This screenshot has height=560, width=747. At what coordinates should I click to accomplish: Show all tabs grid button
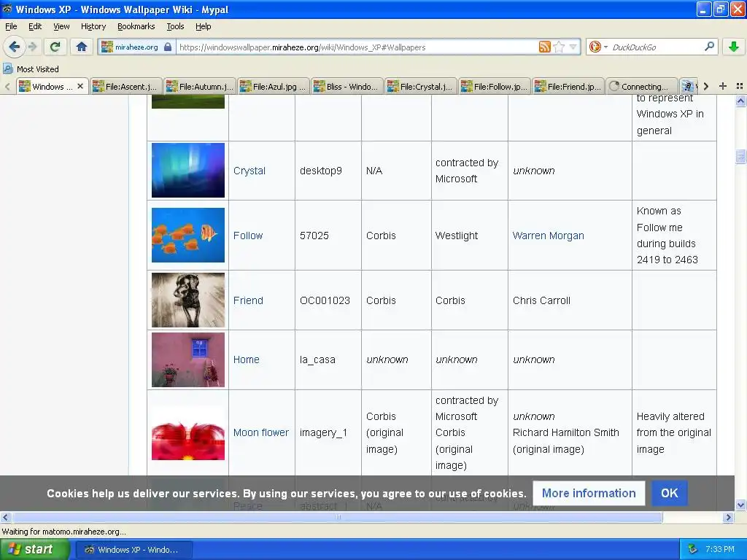(x=740, y=86)
